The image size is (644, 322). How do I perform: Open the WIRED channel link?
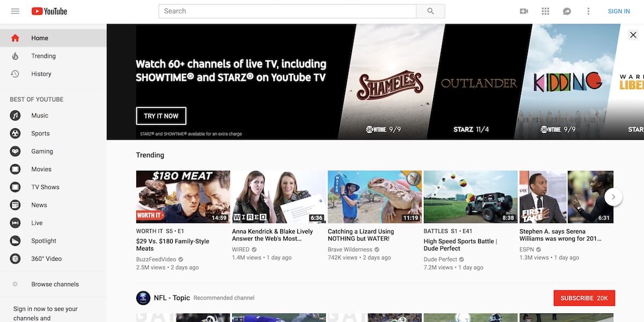(240, 250)
